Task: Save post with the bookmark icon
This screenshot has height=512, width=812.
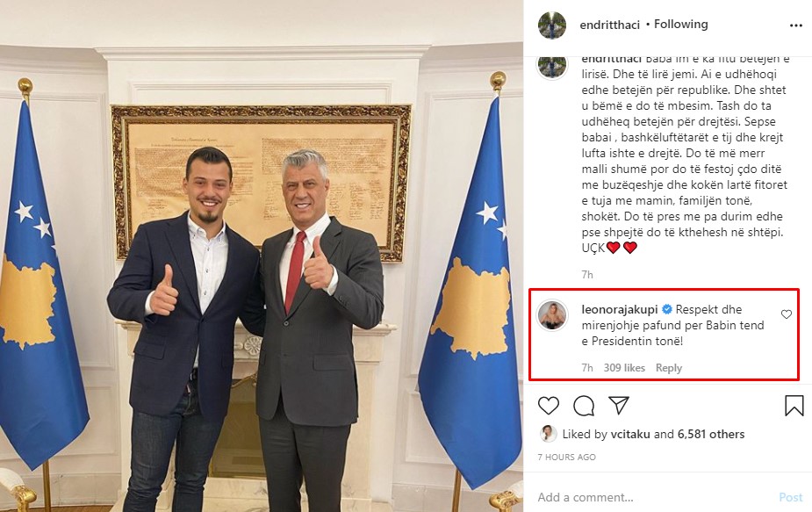Action: 794,406
